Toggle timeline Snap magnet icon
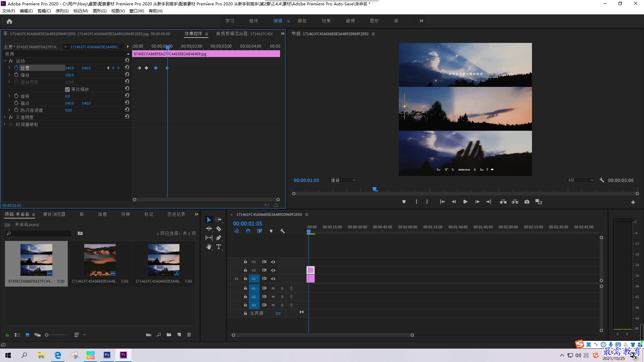644x362 pixels. click(x=248, y=231)
